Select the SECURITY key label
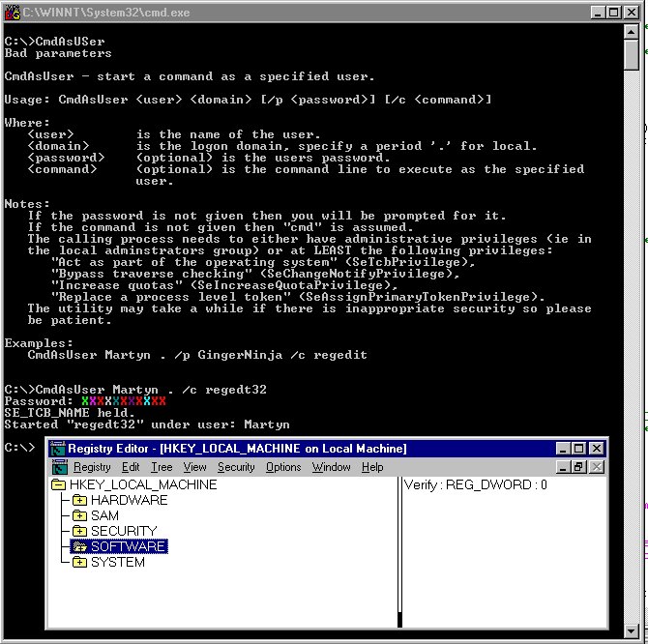Image resolution: width=648 pixels, height=644 pixels. click(124, 531)
